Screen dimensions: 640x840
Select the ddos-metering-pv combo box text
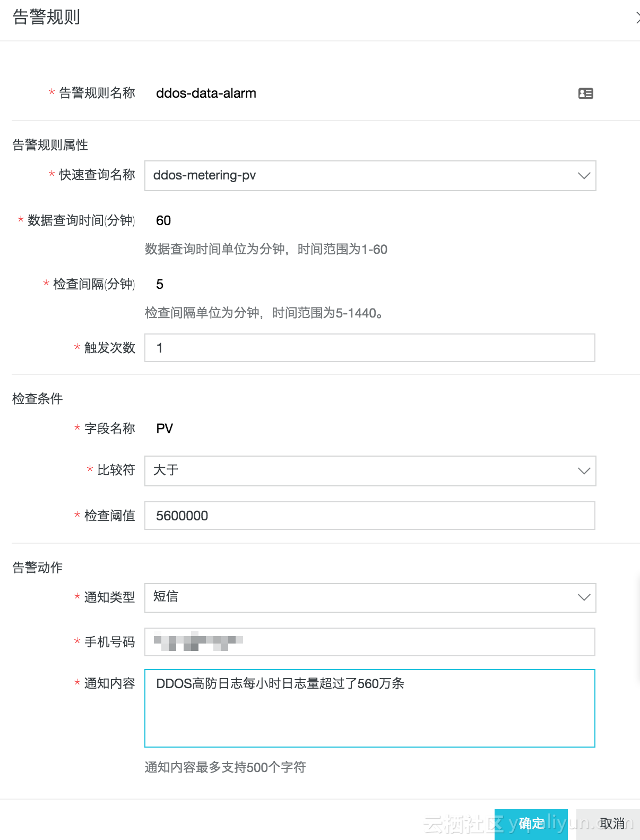pyautogui.click(x=204, y=175)
